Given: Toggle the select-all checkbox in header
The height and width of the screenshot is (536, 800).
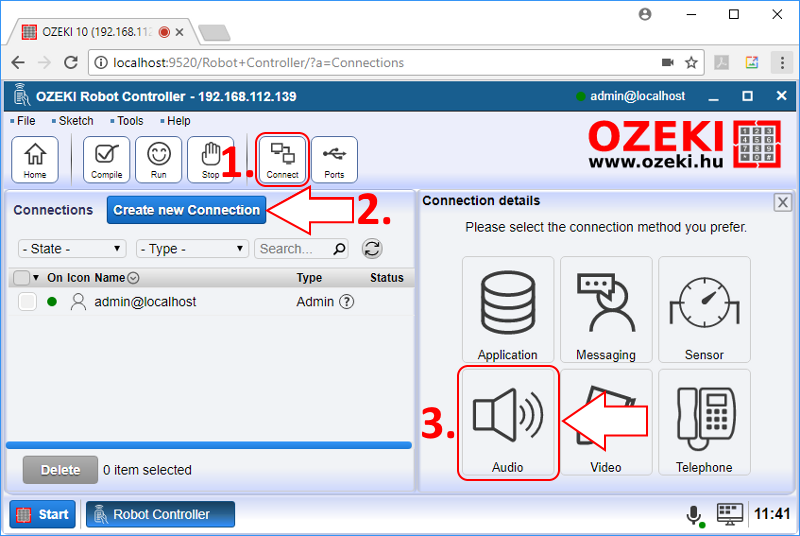Looking at the screenshot, I should (x=21, y=278).
